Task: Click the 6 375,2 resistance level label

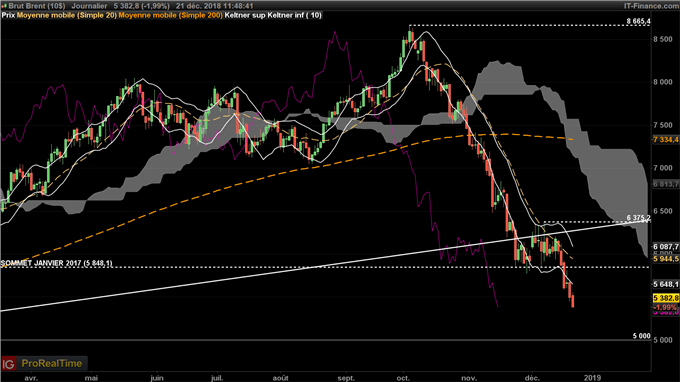Action: pyautogui.click(x=638, y=218)
